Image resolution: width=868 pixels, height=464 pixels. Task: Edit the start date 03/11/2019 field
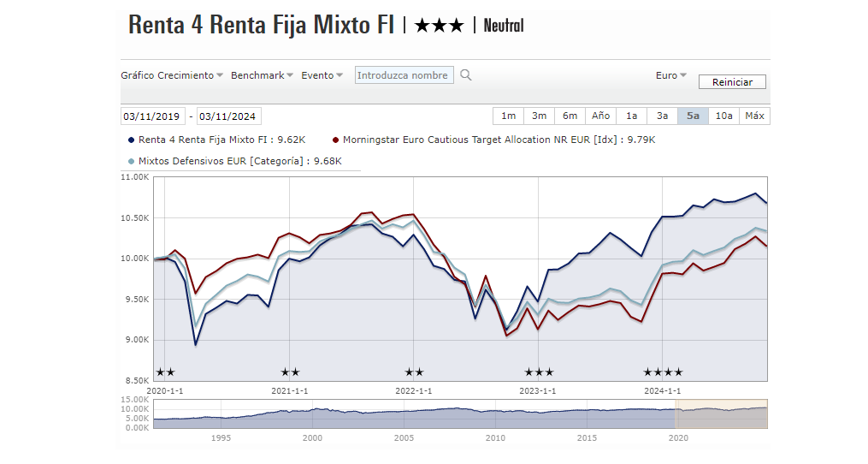(x=152, y=116)
